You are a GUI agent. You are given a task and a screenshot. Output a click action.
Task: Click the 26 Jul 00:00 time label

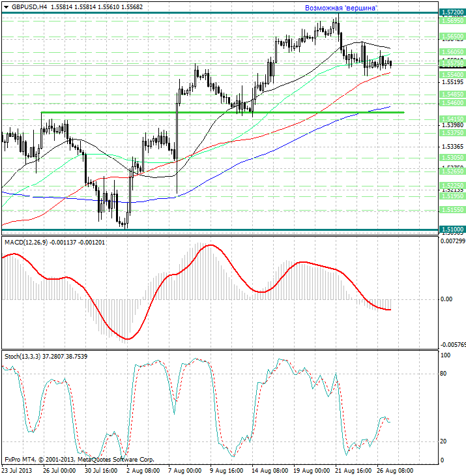pyautogui.click(x=59, y=470)
